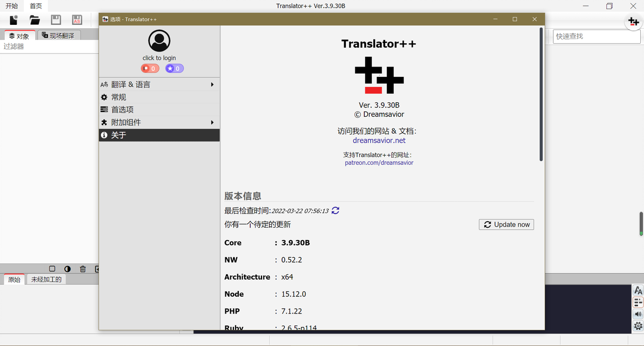Click the list layout icon on right side
The image size is (644, 346).
[638, 302]
